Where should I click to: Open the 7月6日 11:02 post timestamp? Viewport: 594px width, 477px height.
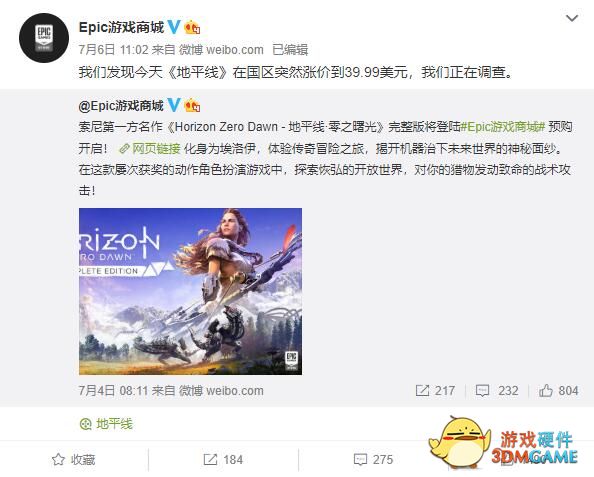click(113, 50)
